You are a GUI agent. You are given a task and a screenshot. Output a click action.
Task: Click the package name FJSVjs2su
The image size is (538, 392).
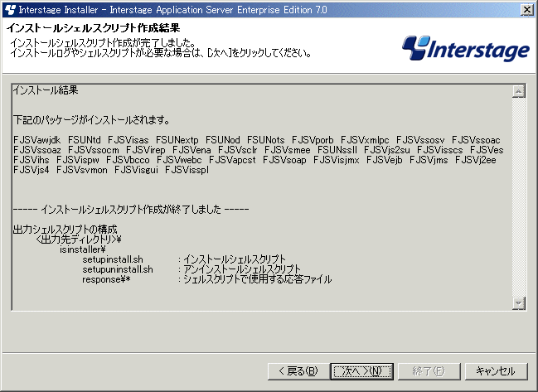pyautogui.click(x=387, y=150)
